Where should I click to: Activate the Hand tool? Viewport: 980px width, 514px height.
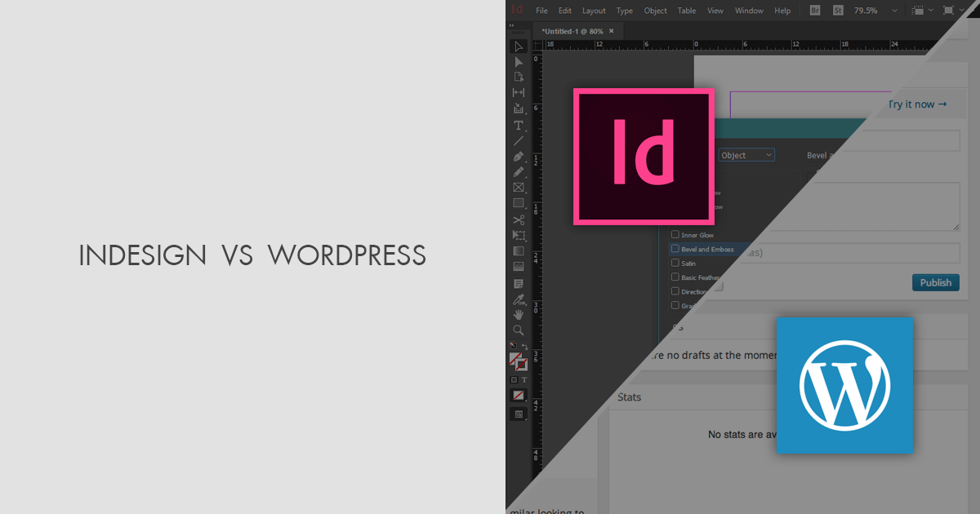tap(519, 314)
